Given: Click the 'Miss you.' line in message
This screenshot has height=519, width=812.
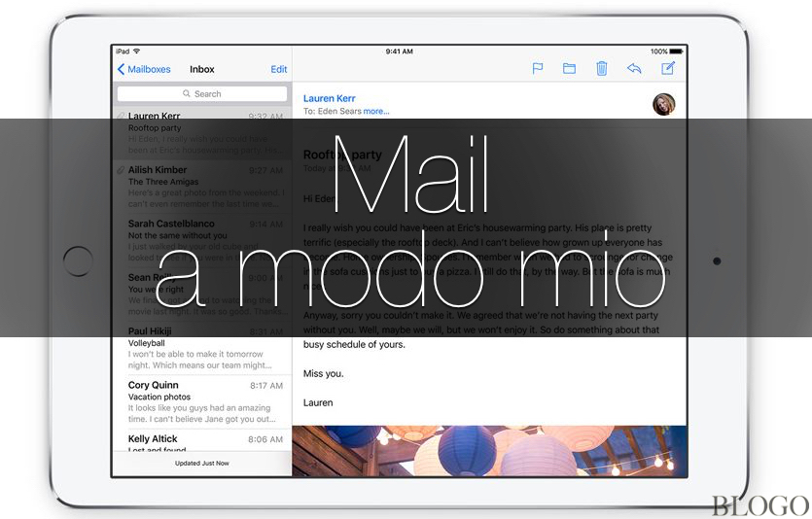Looking at the screenshot, I should pos(323,373).
